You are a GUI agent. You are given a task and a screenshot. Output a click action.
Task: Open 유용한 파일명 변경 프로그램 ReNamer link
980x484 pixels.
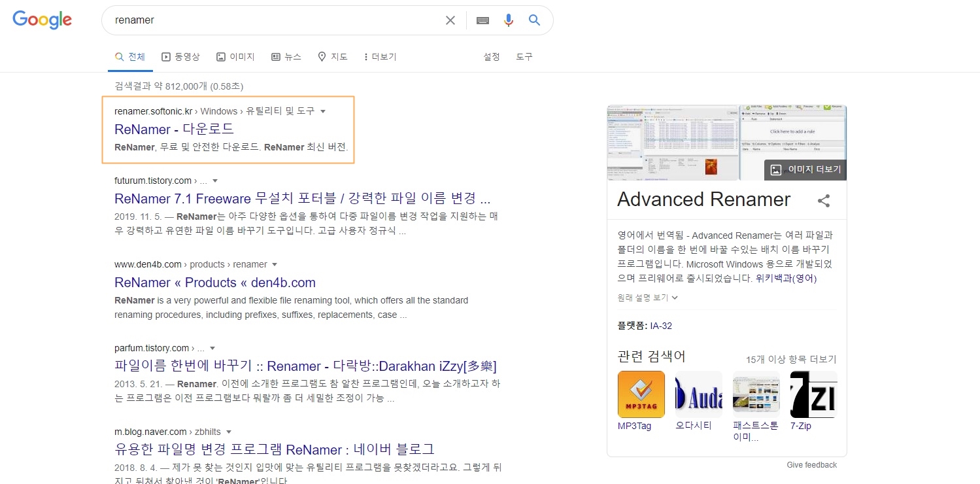(x=275, y=449)
